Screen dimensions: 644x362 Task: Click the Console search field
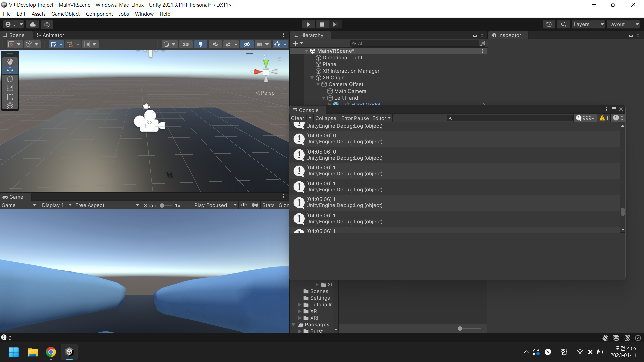coord(510,118)
